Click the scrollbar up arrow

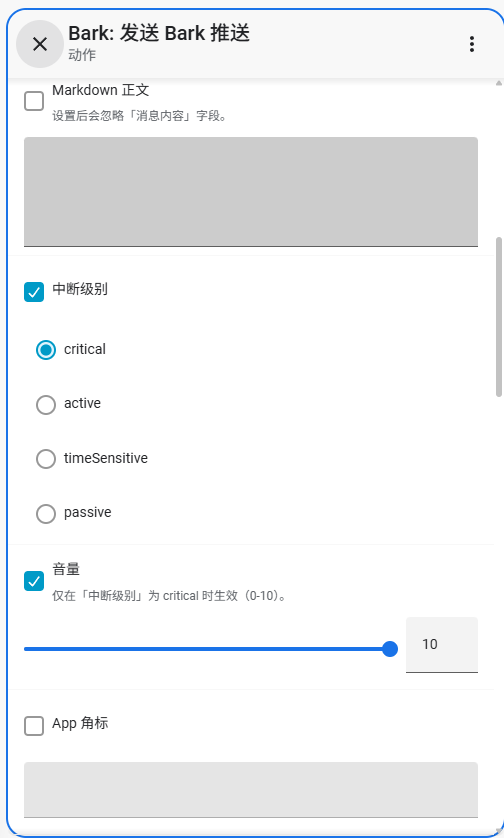(499, 83)
